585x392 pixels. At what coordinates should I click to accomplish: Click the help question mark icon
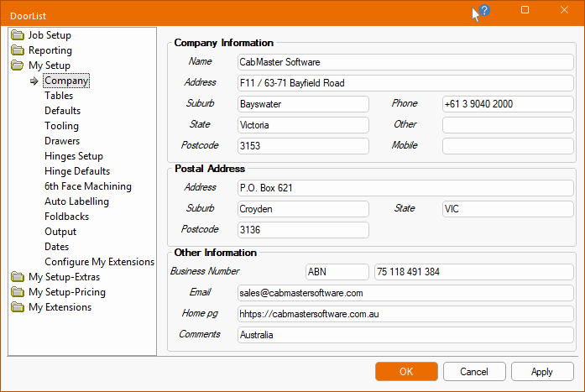[484, 11]
